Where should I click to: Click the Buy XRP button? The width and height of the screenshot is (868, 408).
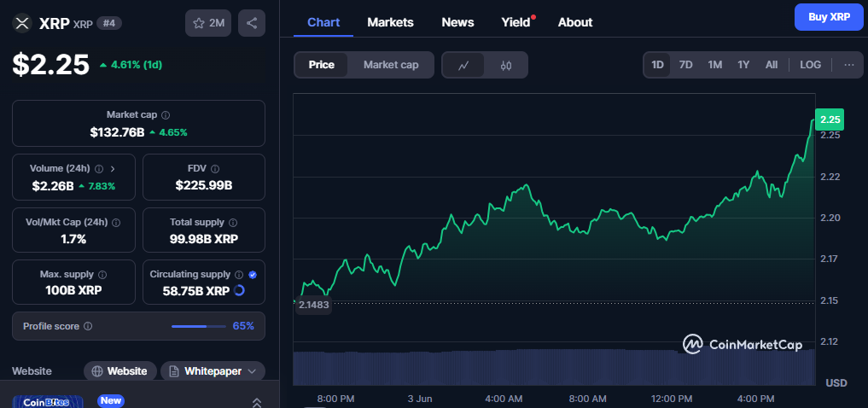tap(829, 16)
